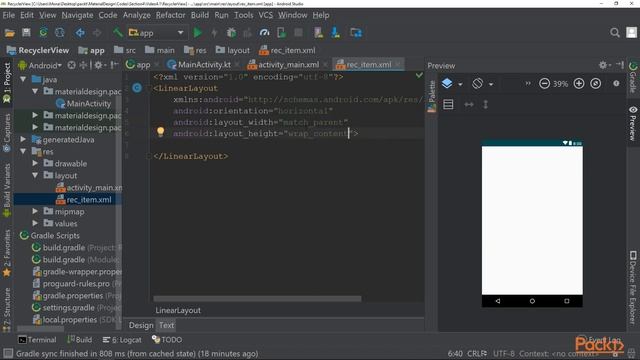Click the CRLF line separator in status bar
This screenshot has width=640, height=360.
[x=476, y=353]
